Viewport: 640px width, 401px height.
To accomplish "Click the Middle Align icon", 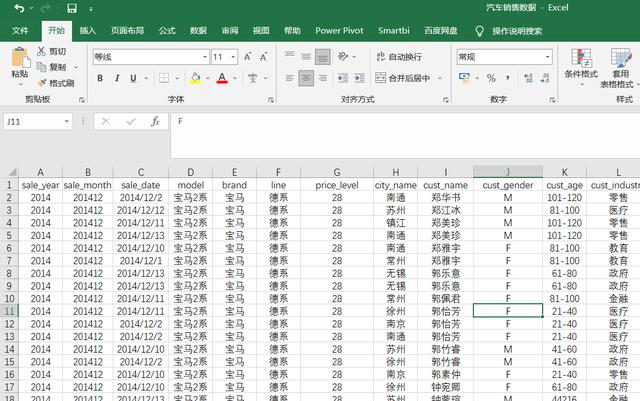I will 306,57.
